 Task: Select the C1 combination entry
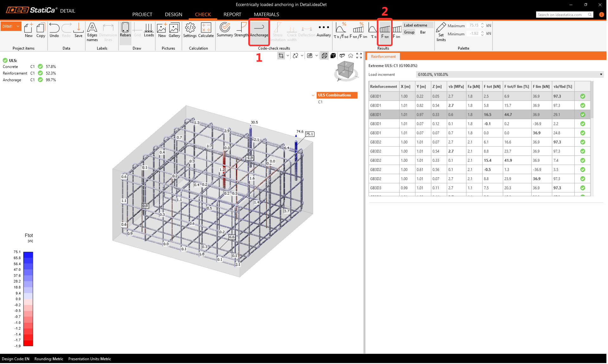pos(320,102)
